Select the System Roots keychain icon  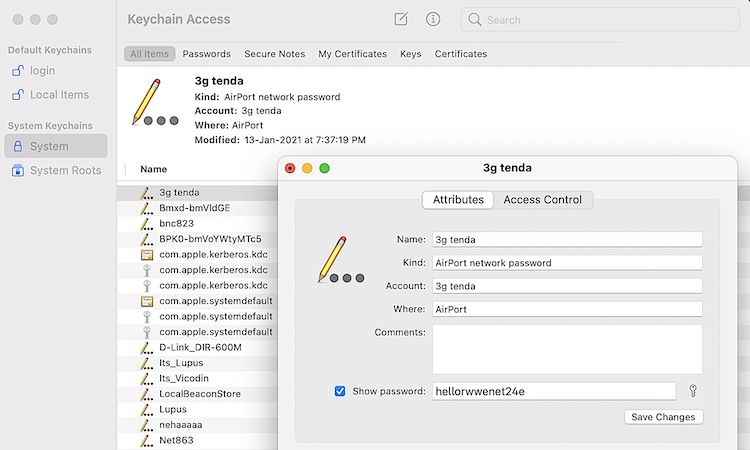click(18, 170)
